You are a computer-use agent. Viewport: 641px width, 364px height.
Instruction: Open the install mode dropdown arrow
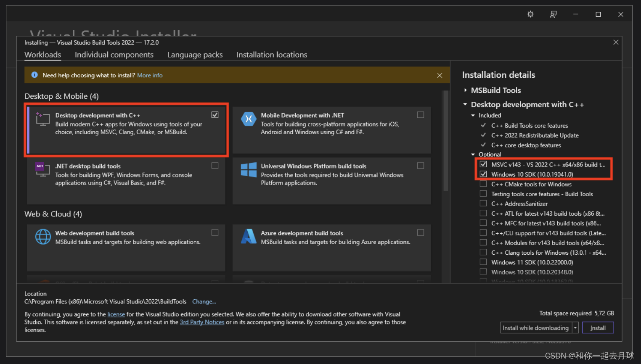[575, 328]
